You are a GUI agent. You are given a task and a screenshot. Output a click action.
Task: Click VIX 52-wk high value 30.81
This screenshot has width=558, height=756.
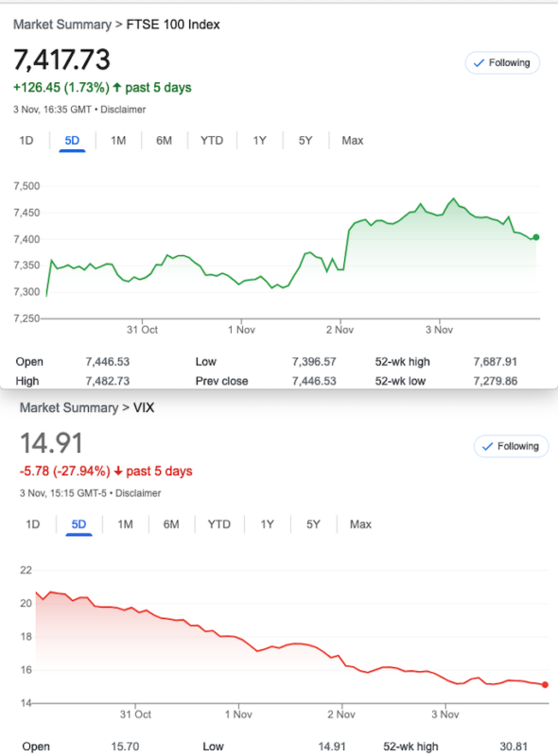point(514,747)
